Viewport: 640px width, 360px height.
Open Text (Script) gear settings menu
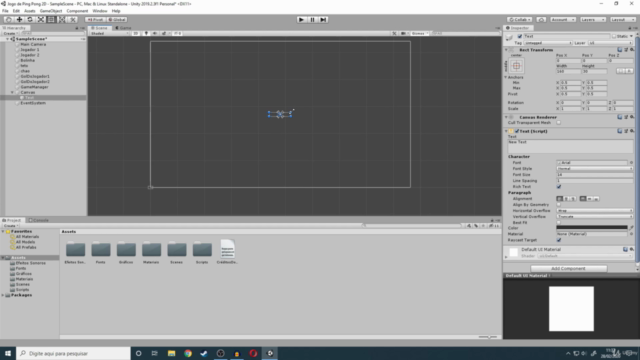point(632,131)
